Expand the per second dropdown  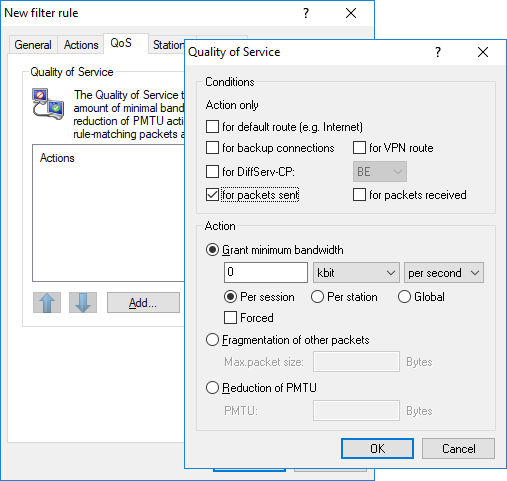coord(444,273)
